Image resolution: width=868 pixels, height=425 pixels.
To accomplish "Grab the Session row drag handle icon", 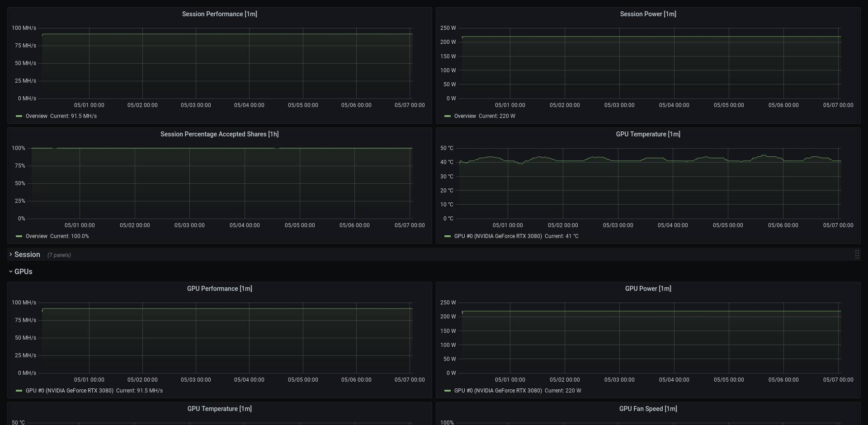I will click(x=857, y=255).
